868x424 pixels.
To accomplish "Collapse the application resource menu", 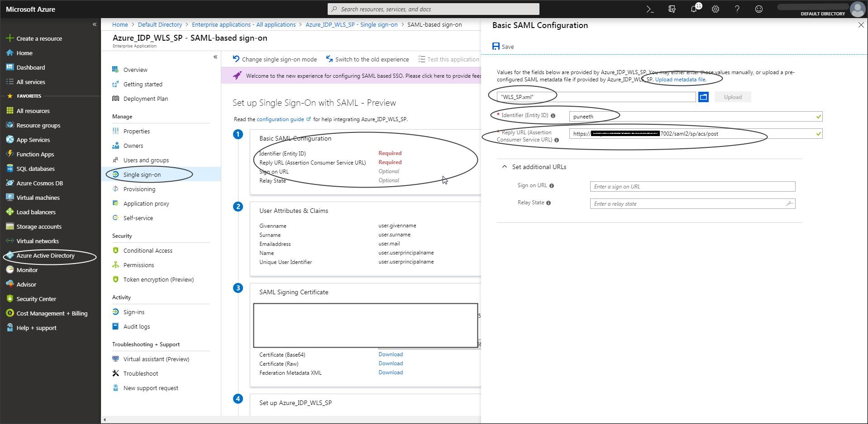I will click(215, 57).
